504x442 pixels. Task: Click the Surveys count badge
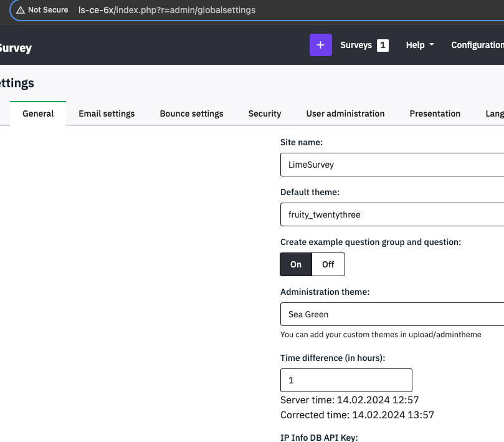383,45
